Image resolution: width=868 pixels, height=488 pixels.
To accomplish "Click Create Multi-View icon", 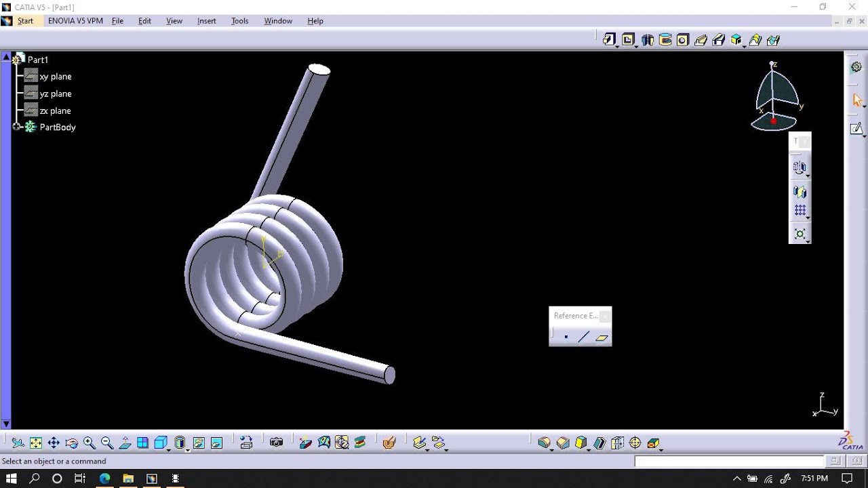I will point(142,443).
